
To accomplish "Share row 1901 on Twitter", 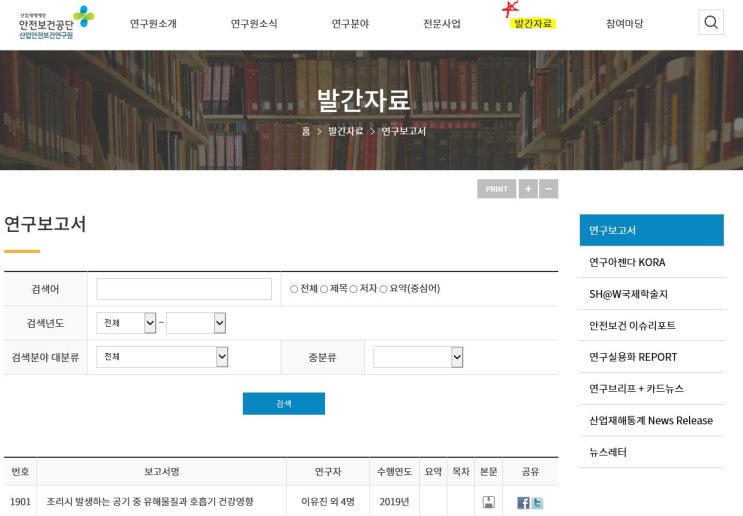I will pyautogui.click(x=537, y=503).
